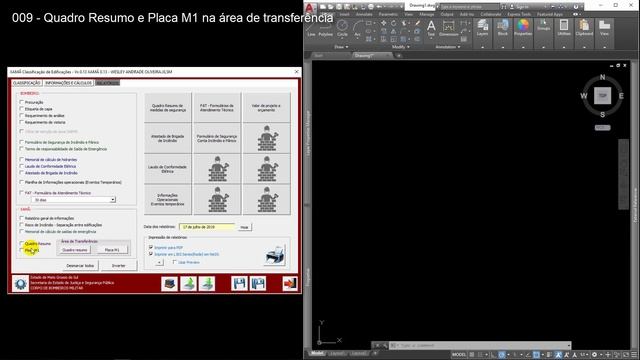
Task: Check the Requerimento de análise checkbox
Action: tap(22, 116)
